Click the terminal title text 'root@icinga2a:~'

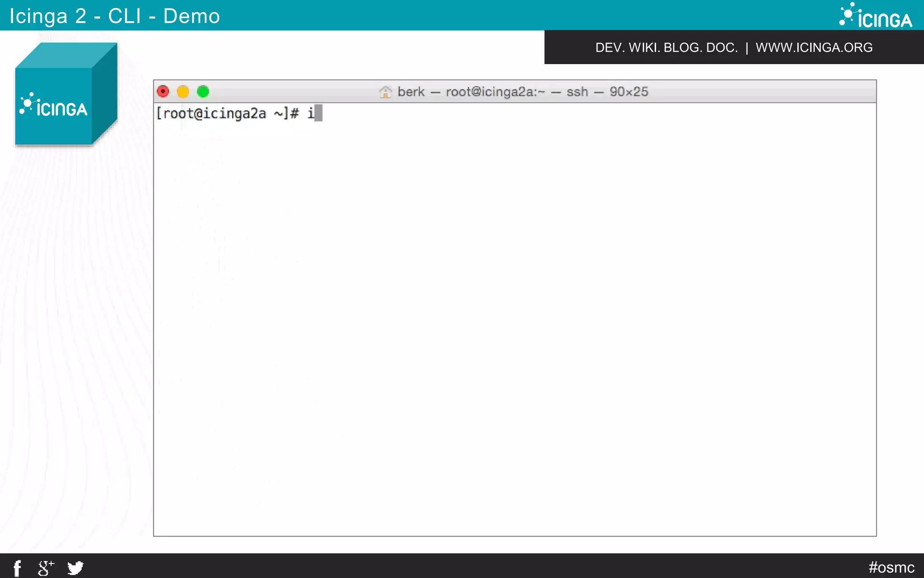pos(495,92)
